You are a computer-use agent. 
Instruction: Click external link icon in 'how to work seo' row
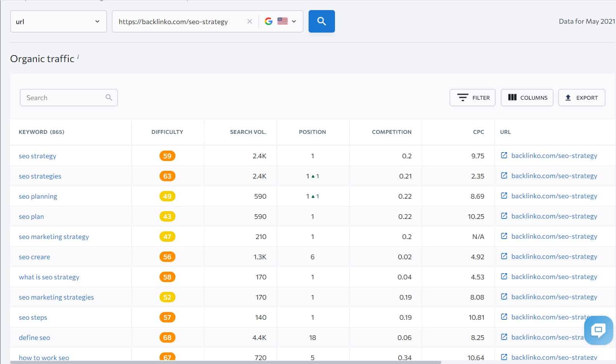(504, 357)
